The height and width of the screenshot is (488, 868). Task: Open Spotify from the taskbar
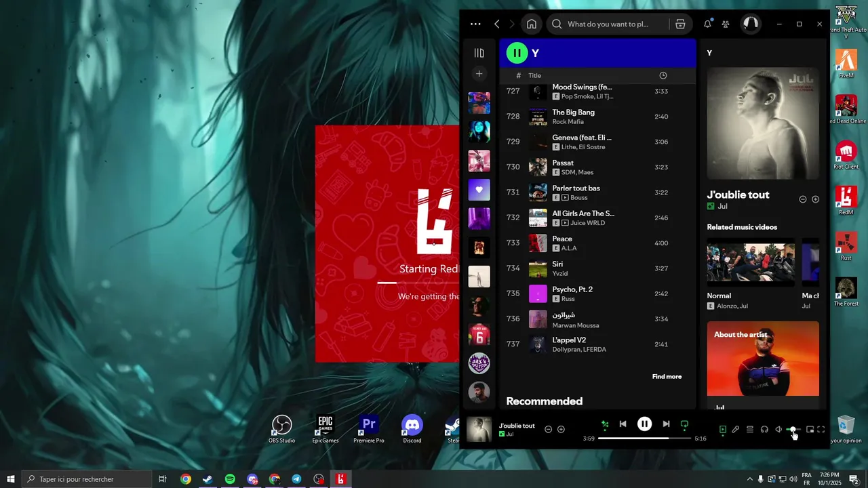coord(230,479)
